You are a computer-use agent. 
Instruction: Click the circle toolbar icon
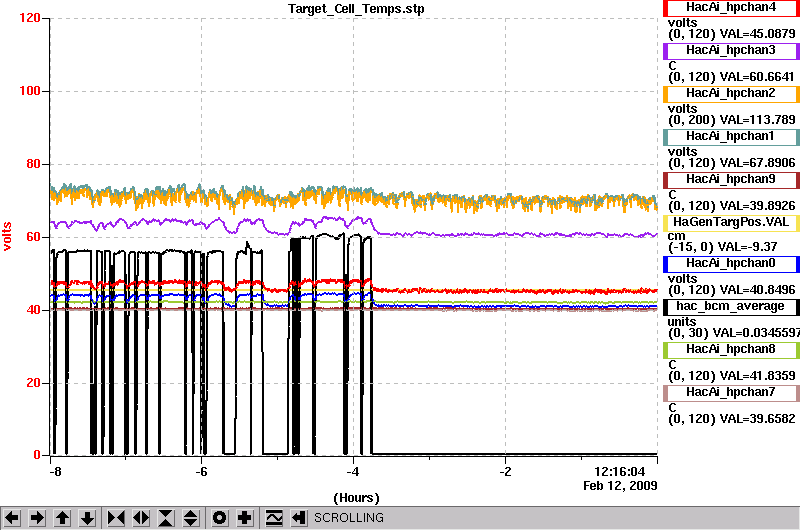point(219,518)
